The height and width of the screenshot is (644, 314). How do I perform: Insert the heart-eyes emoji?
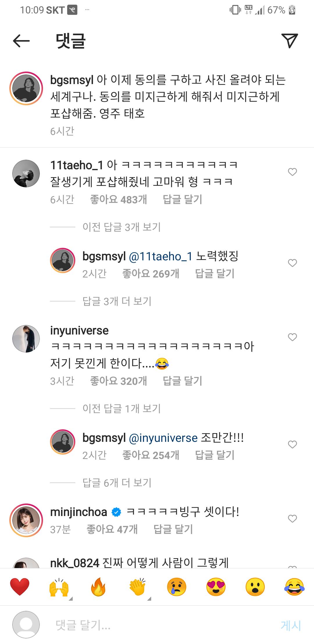[x=216, y=587]
